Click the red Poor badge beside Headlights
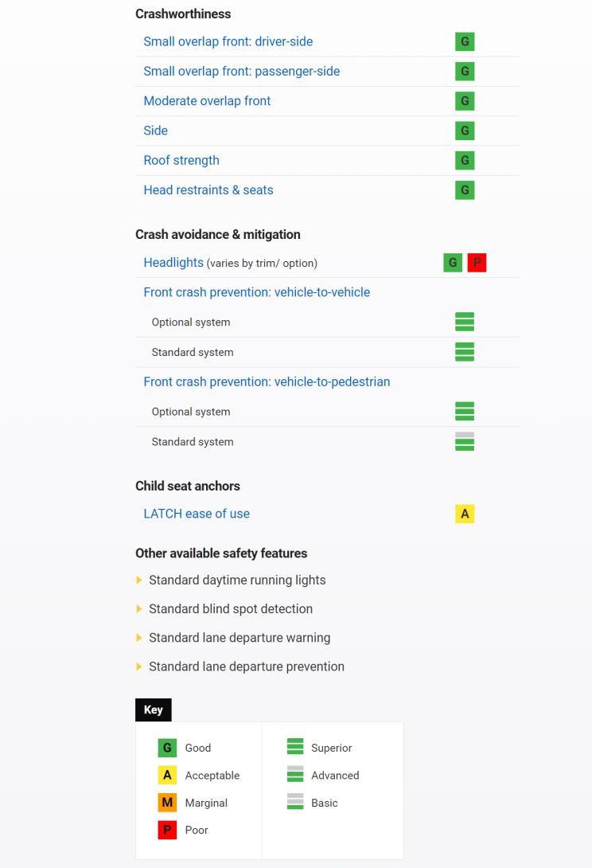The width and height of the screenshot is (592, 868). pyautogui.click(x=477, y=263)
